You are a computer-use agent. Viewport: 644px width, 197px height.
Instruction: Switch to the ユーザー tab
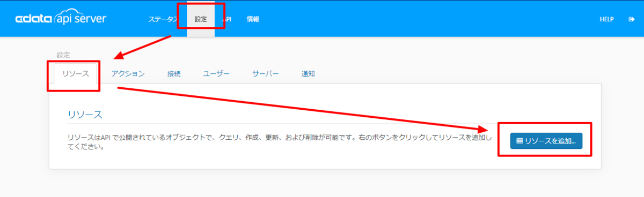tap(216, 74)
